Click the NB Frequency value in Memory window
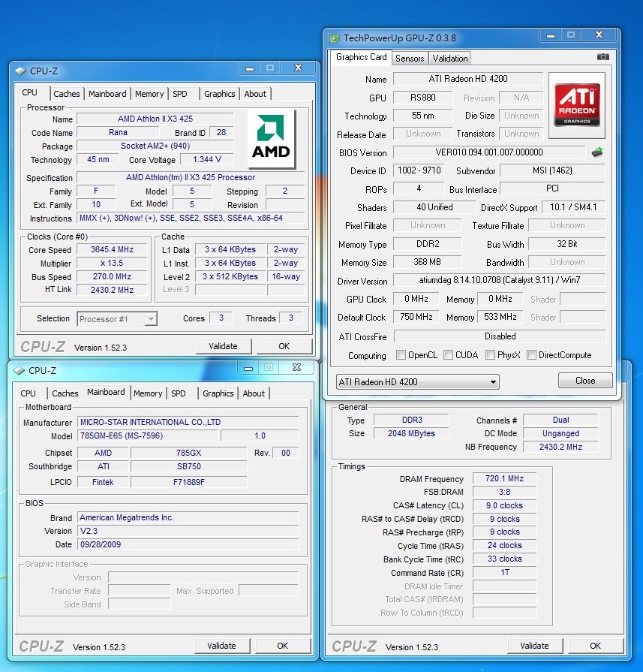This screenshot has width=643, height=672. click(560, 447)
